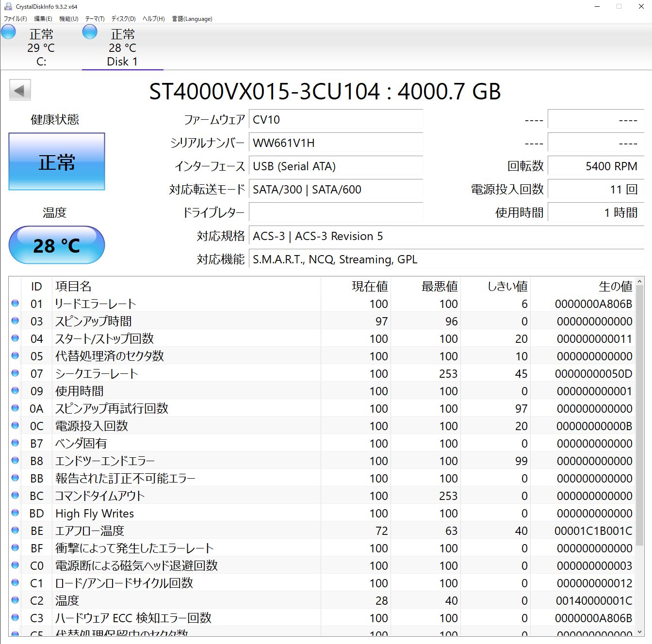Switch to the C: drive tab
The width and height of the screenshot is (652, 644).
(x=41, y=47)
